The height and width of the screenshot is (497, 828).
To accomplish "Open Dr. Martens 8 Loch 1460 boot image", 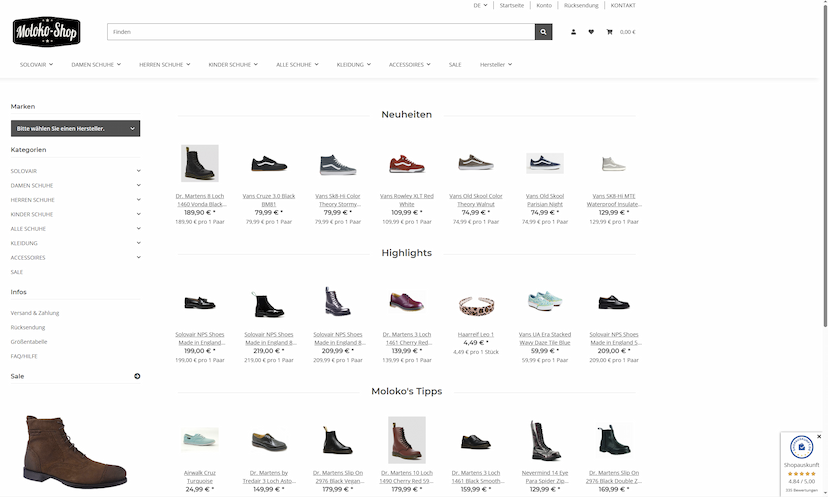I will pyautogui.click(x=200, y=163).
